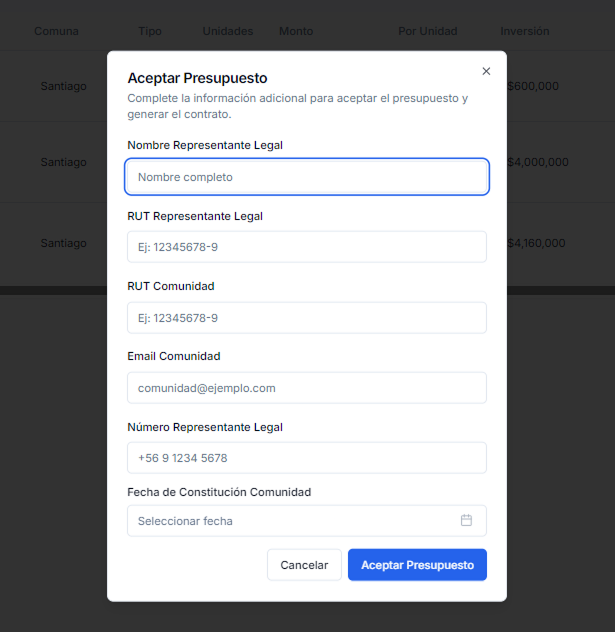This screenshot has width=615, height=632.
Task: Close the Aceptar Presupuesto dialog with X
Action: click(486, 71)
